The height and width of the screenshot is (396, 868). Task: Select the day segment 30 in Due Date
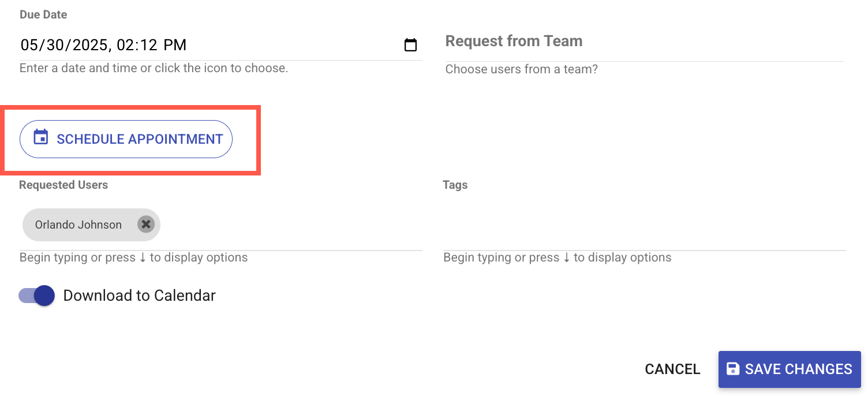[x=57, y=45]
